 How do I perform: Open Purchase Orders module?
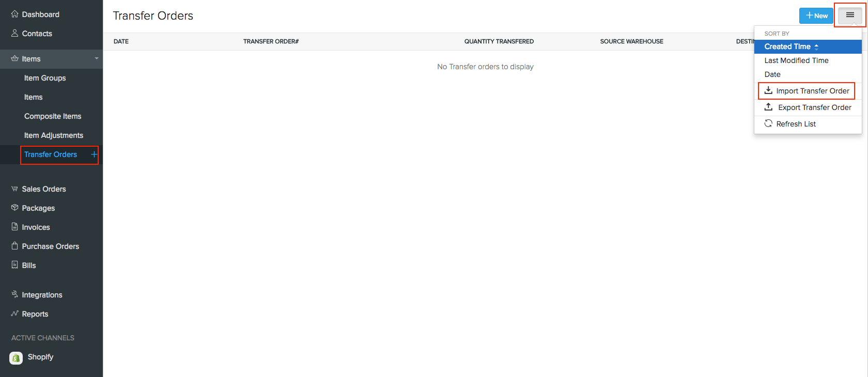[51, 246]
